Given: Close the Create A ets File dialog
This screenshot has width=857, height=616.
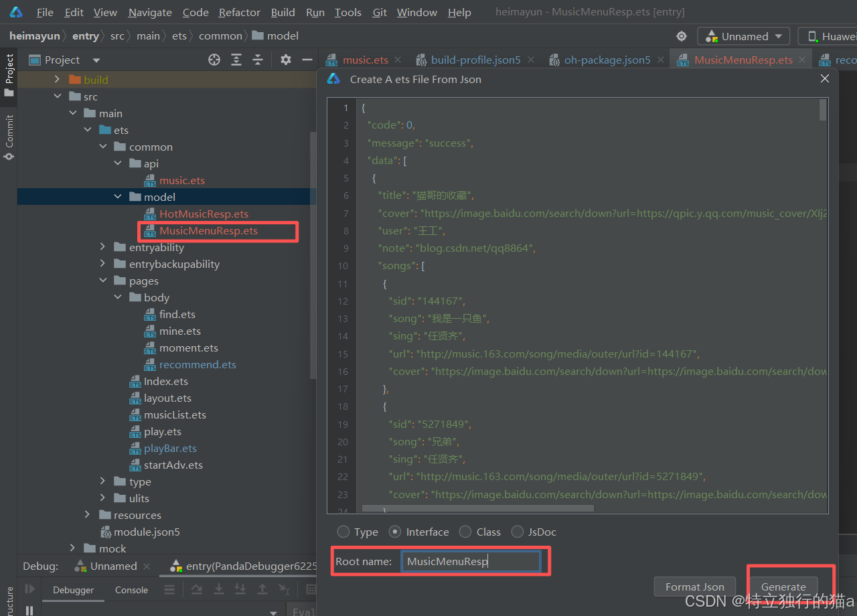Looking at the screenshot, I should pos(825,78).
